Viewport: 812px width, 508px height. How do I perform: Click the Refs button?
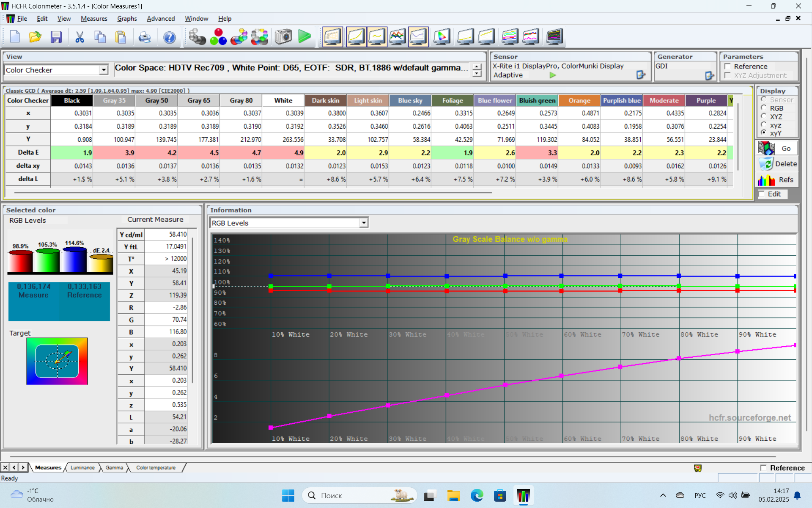coord(777,180)
